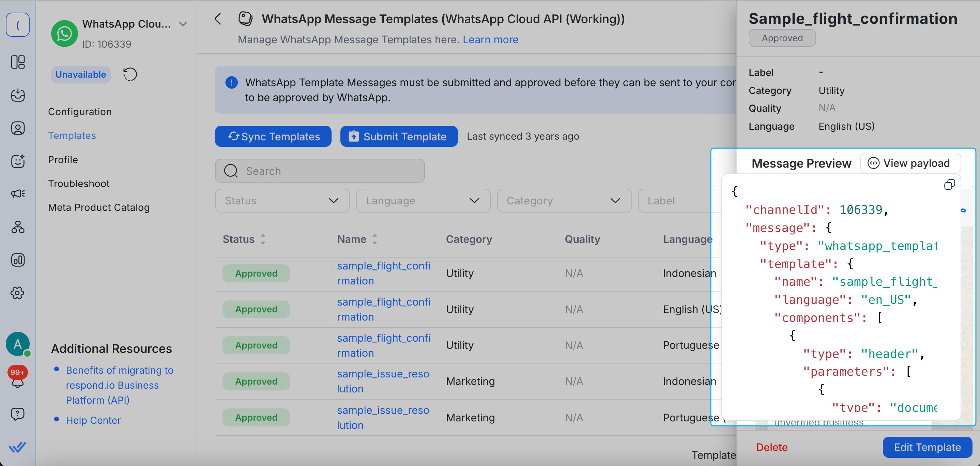This screenshot has height=466, width=980.
Task: Open the Settings gear icon in sidebar
Action: click(x=17, y=293)
